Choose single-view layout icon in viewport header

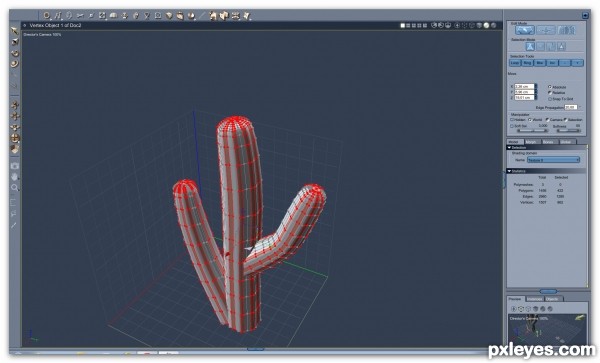tap(403, 25)
